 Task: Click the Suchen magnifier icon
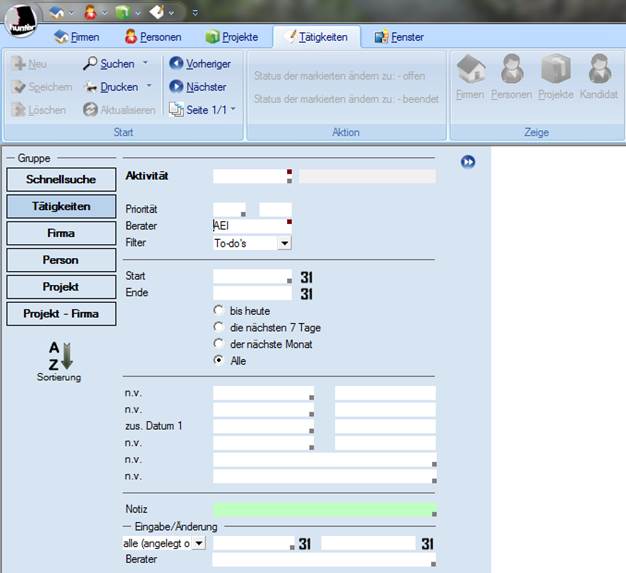90,64
